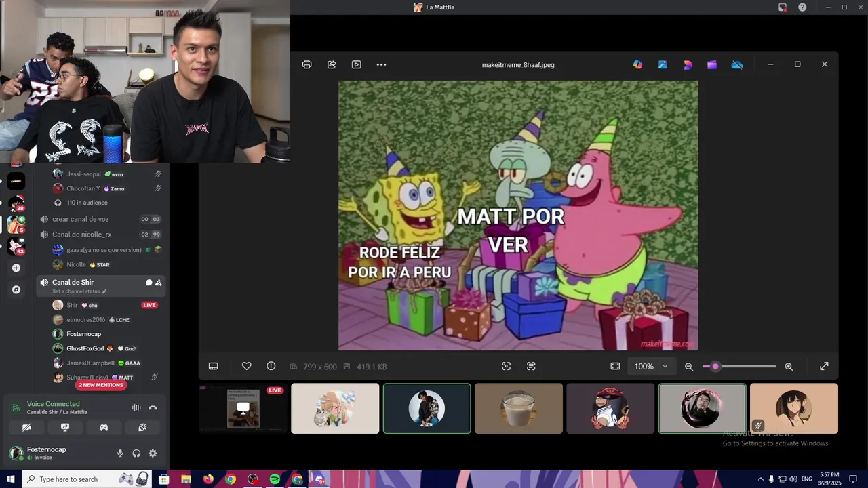Edit image with blue editor icon
868x488 pixels.
pos(663,64)
